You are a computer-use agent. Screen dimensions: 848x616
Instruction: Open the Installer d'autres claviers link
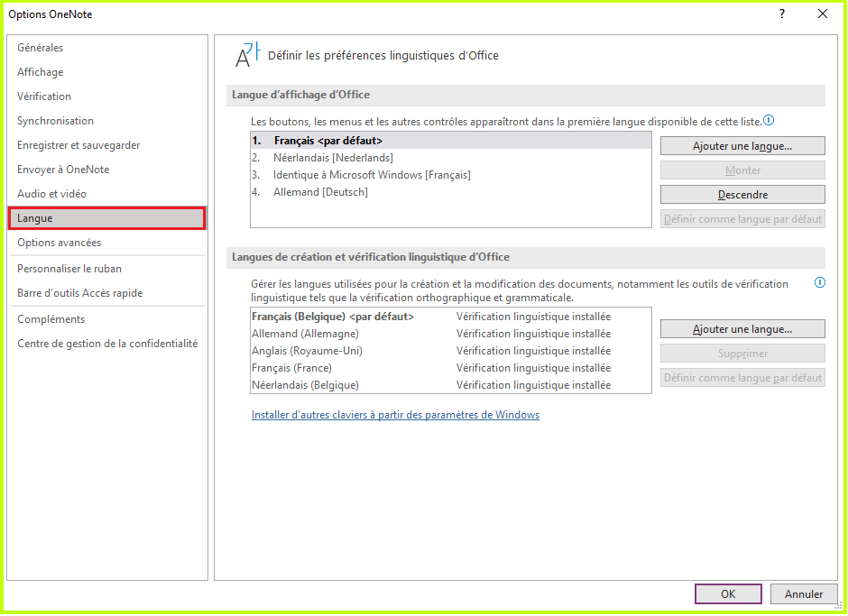395,415
